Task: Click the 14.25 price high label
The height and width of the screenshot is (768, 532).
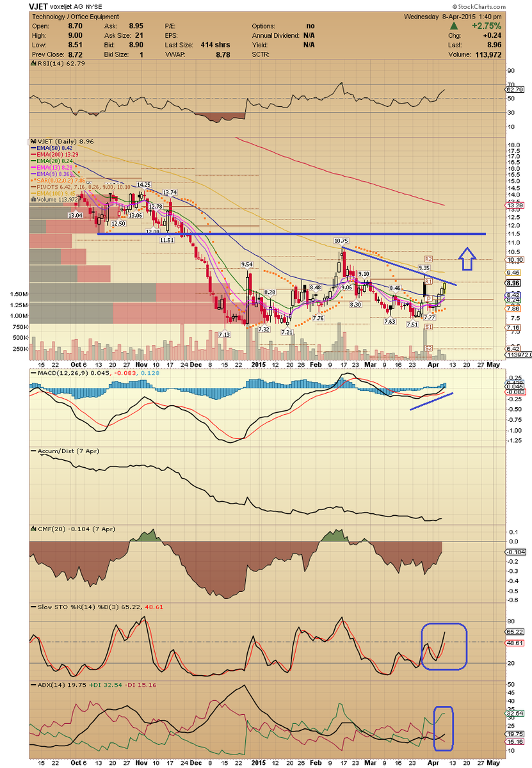Action: click(144, 184)
